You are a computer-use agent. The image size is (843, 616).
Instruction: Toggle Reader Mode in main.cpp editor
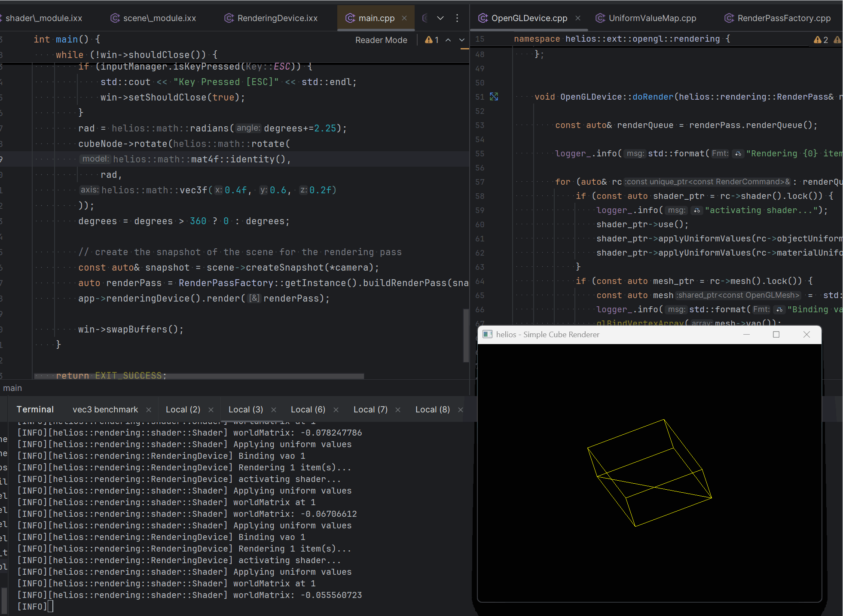pos(381,40)
